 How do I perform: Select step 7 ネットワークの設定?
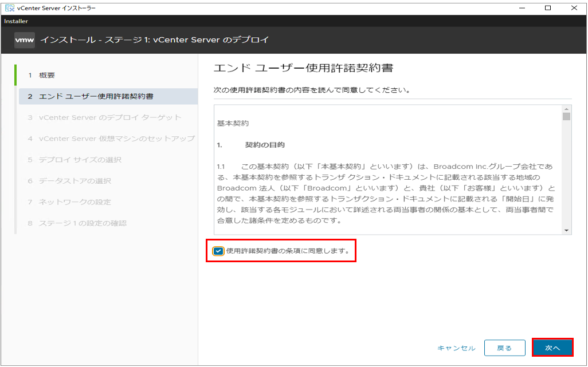108,202
